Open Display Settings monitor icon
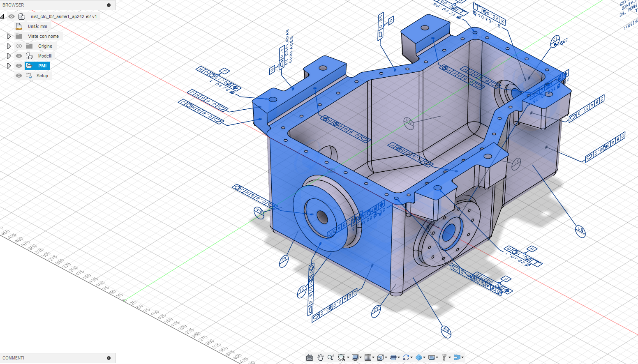Viewport: 638px width, 364px height. coord(355,357)
